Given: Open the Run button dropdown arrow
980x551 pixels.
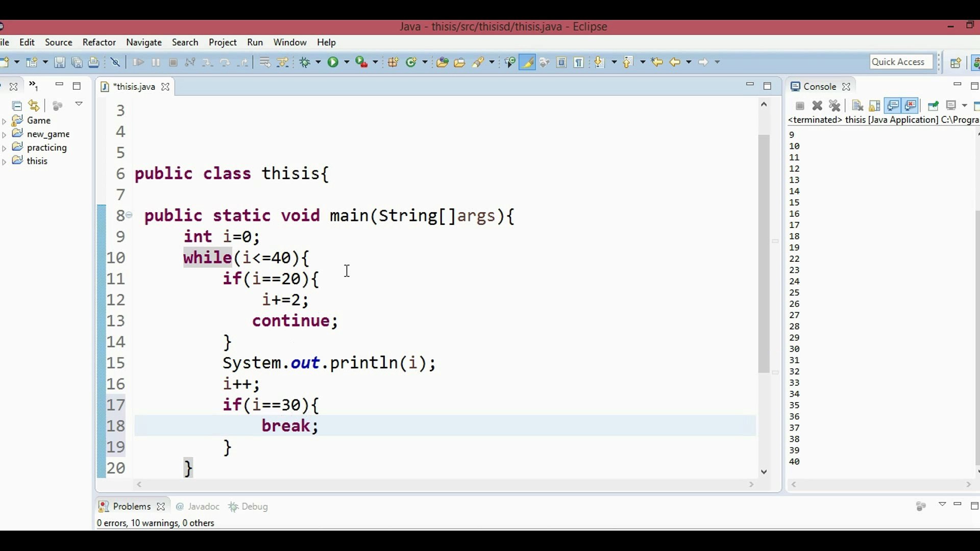Looking at the screenshot, I should (x=347, y=62).
